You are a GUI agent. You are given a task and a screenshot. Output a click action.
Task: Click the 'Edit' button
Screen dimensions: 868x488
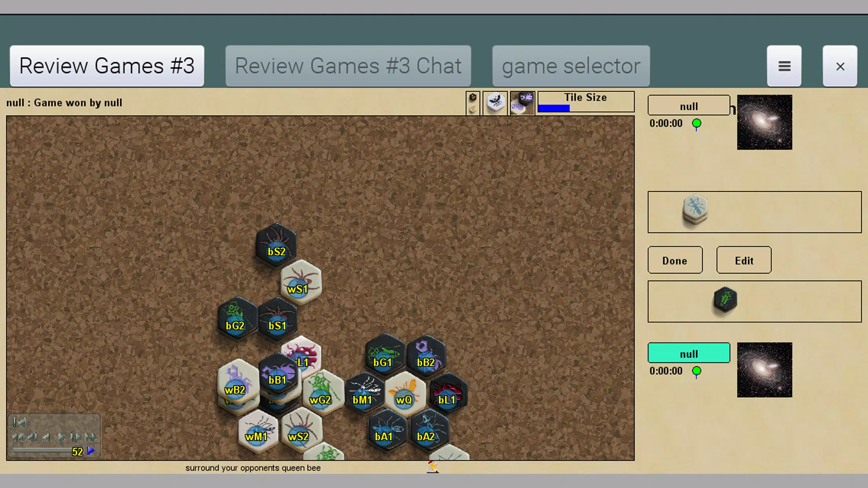click(744, 261)
